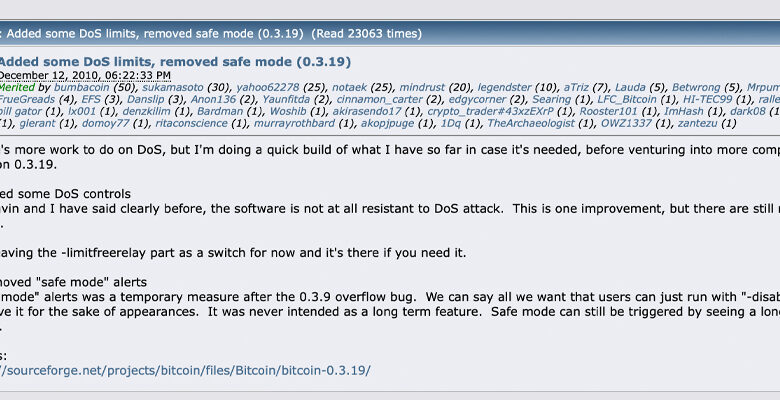
Task: Click the Lauda username
Action: pos(632,87)
